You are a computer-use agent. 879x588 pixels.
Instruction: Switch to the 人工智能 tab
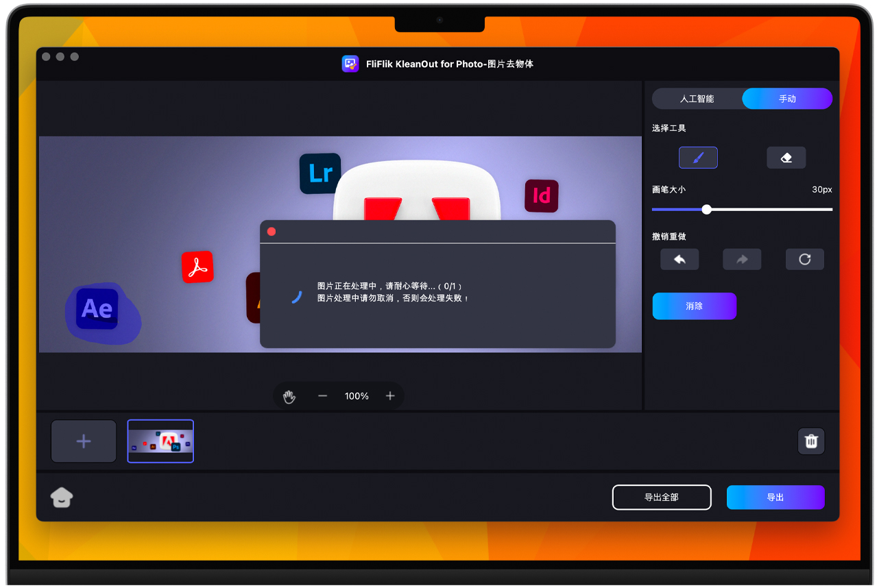click(697, 99)
